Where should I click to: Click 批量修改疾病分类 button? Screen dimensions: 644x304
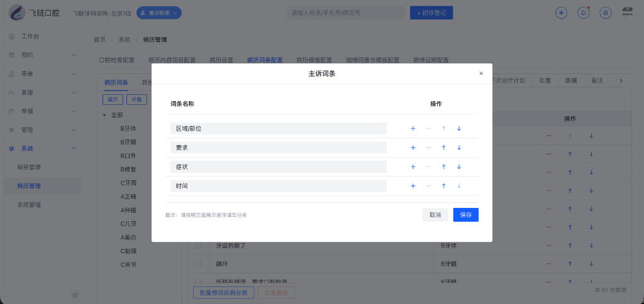tap(223, 293)
